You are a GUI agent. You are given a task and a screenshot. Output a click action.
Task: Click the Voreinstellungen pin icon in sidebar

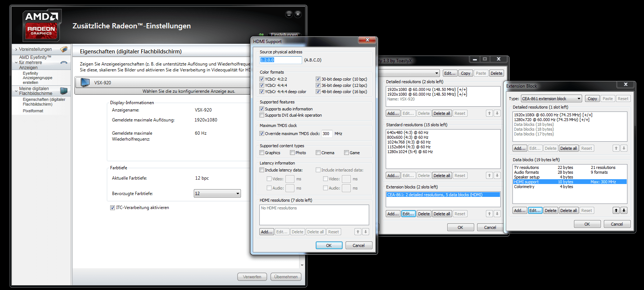[x=64, y=49]
